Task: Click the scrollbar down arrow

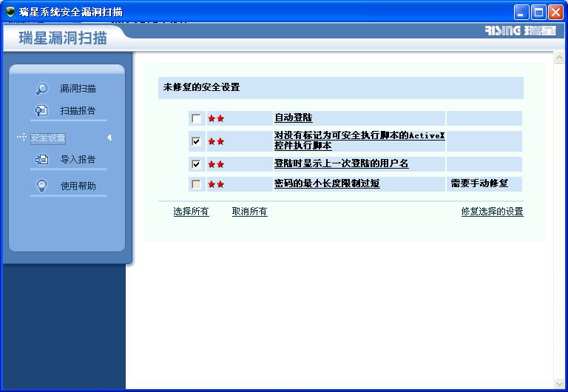Action: 559,383
